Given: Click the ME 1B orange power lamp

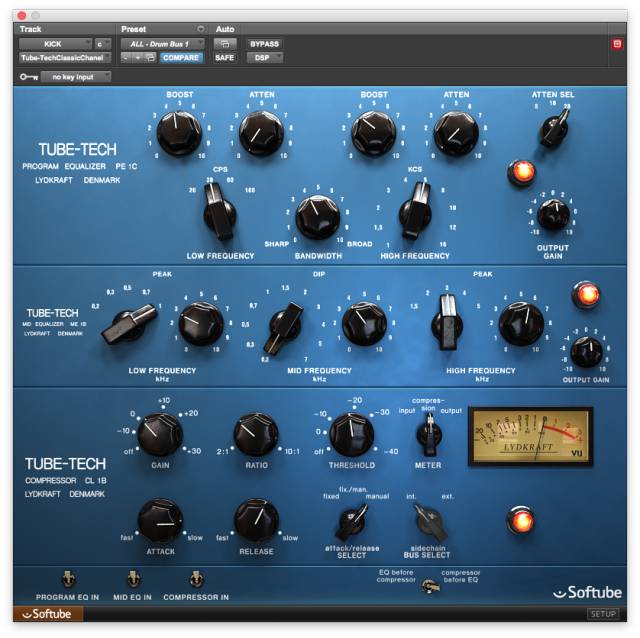Looking at the screenshot, I should 586,294.
